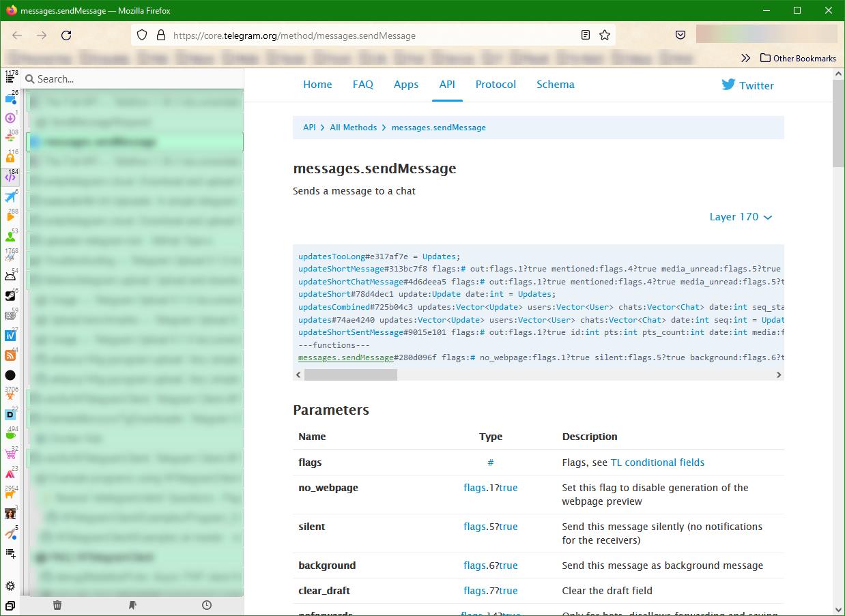This screenshot has width=845, height=616.
Task: Bookmark this page with the star icon
Action: (605, 35)
